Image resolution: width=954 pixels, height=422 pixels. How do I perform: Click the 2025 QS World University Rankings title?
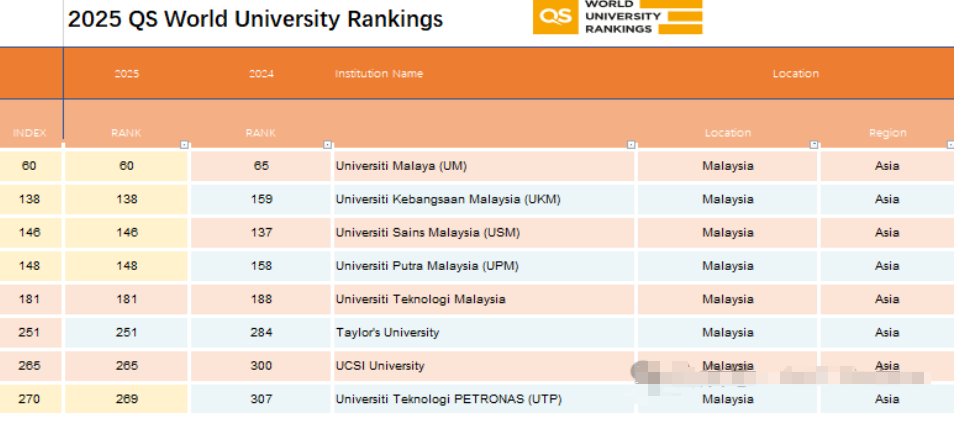255,19
